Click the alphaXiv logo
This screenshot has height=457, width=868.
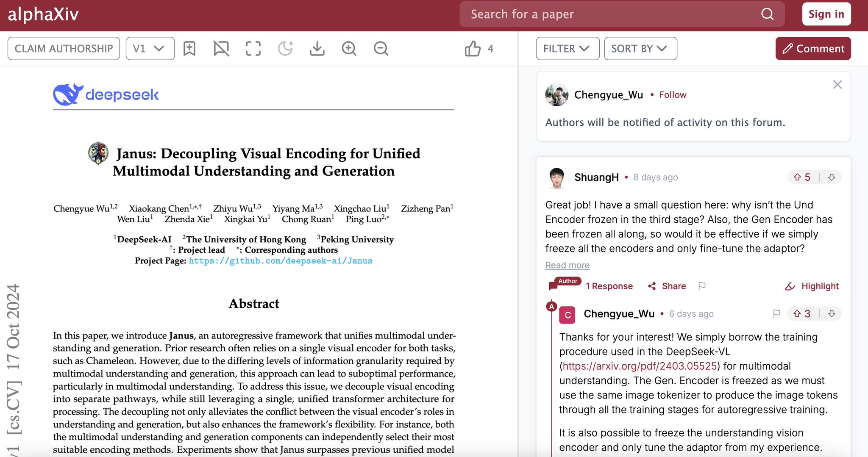(43, 14)
